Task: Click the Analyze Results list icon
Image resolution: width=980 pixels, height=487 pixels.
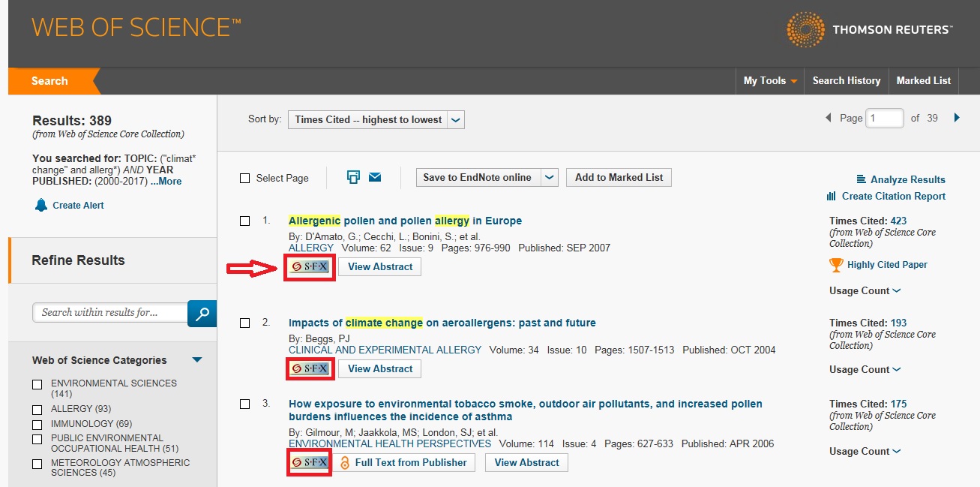Action: click(x=861, y=179)
